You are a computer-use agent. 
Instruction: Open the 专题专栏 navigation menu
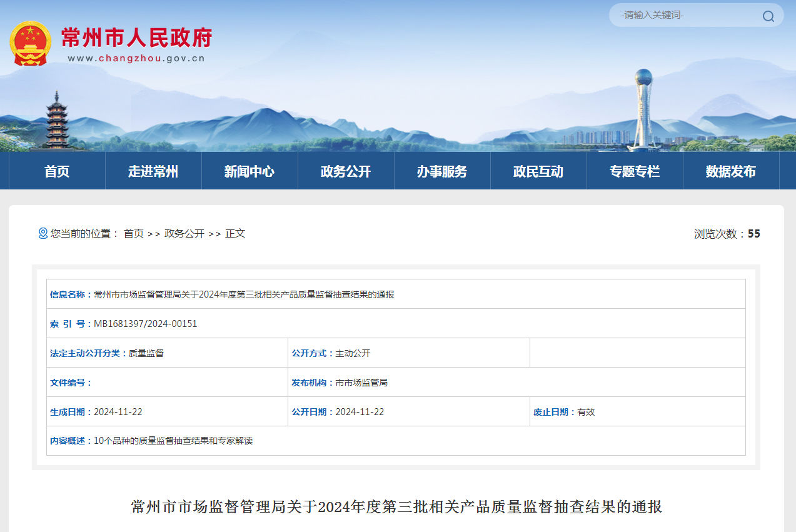click(x=635, y=171)
